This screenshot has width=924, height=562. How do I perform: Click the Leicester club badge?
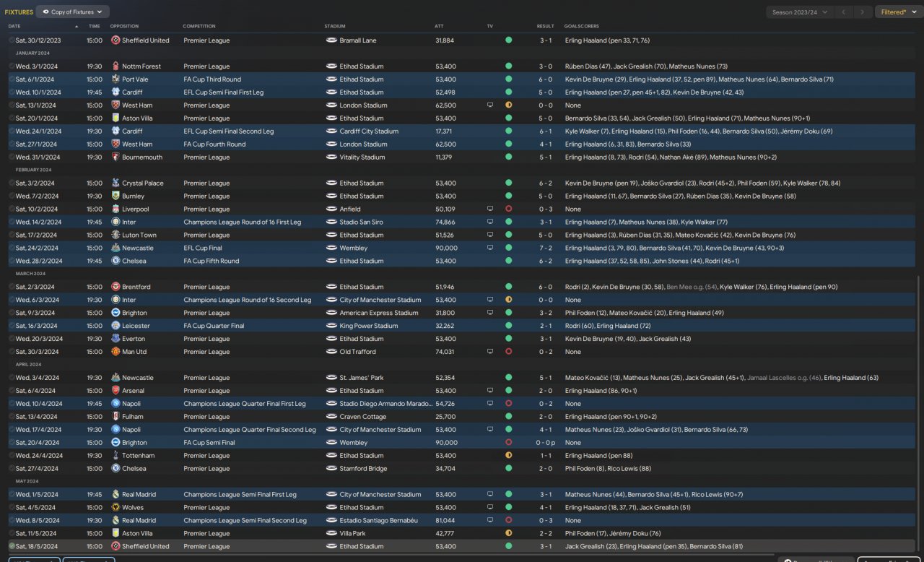(115, 326)
